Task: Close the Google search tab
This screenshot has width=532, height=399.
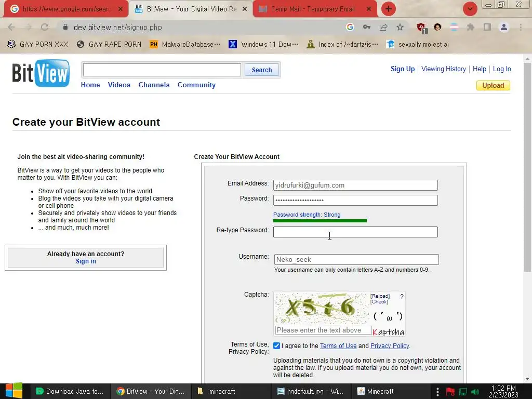Action: [121, 9]
